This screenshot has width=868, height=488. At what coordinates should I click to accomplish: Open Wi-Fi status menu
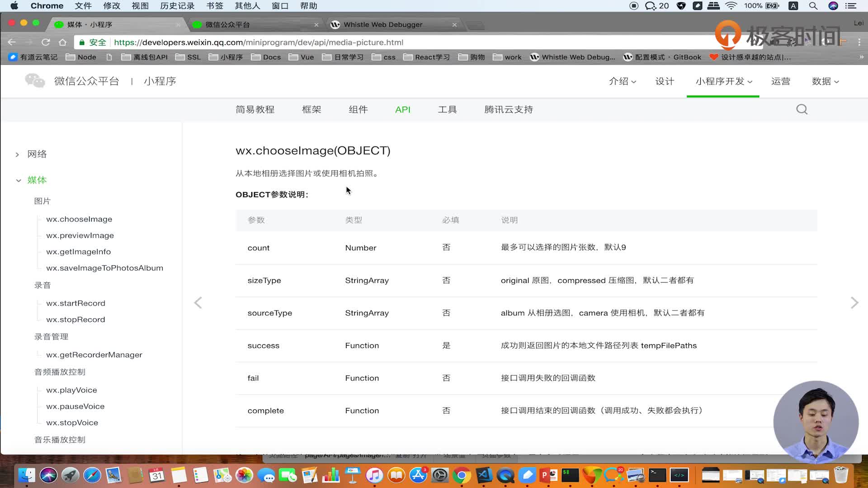click(x=731, y=6)
